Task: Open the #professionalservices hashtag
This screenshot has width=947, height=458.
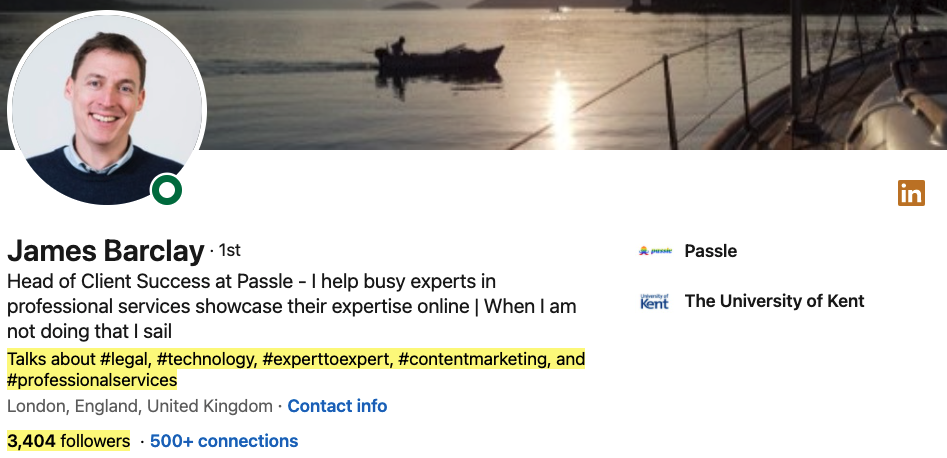Action: (92, 381)
